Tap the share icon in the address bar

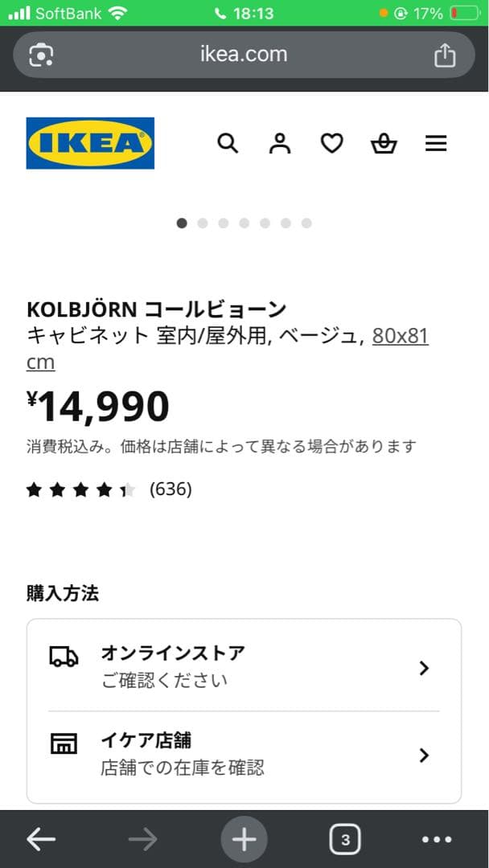pos(445,55)
